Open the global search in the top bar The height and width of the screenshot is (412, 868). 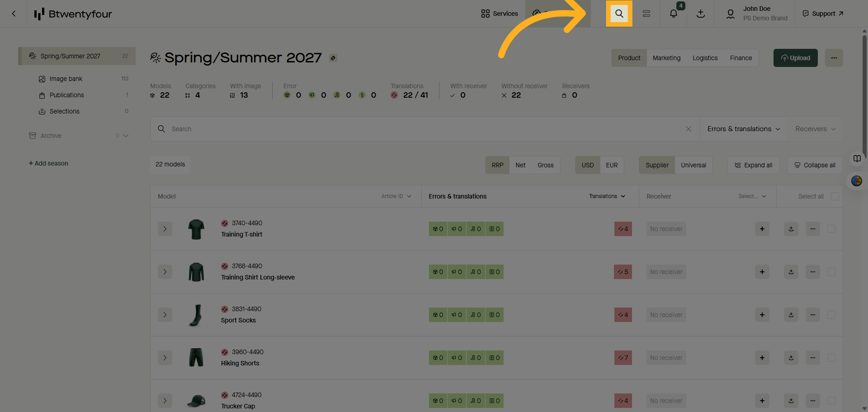[x=619, y=14]
